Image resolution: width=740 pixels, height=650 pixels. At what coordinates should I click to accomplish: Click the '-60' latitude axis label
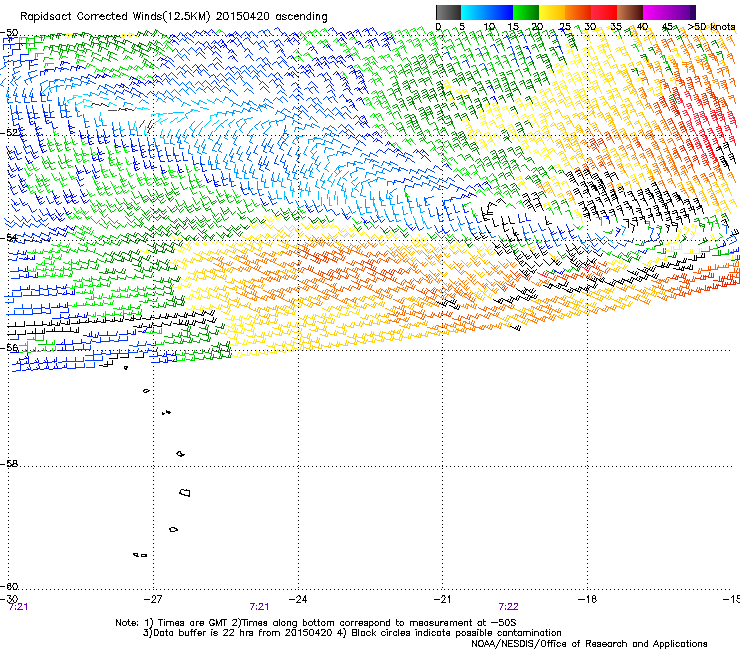(9, 586)
